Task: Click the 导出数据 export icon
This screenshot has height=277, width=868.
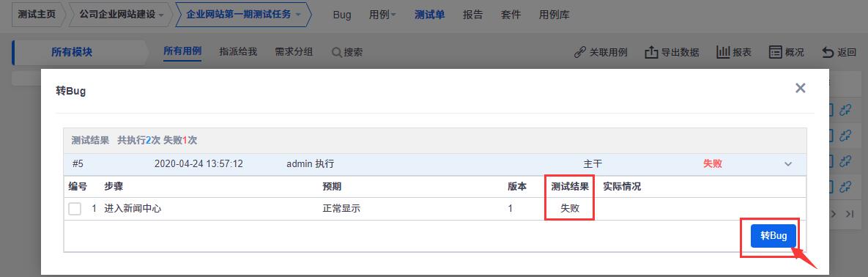Action: point(651,52)
